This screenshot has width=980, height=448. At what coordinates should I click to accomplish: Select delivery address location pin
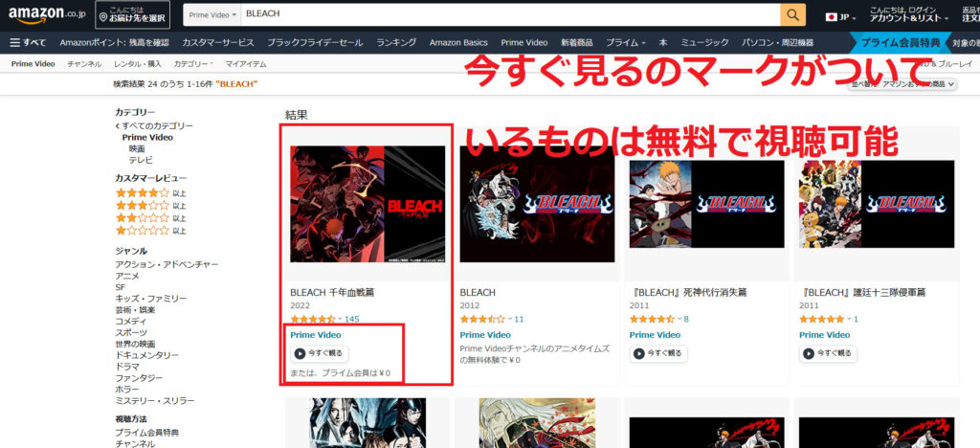point(132,14)
